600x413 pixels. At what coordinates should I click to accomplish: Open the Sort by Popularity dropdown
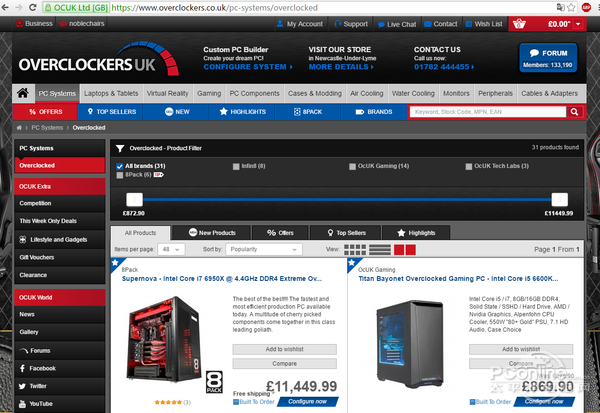click(264, 249)
